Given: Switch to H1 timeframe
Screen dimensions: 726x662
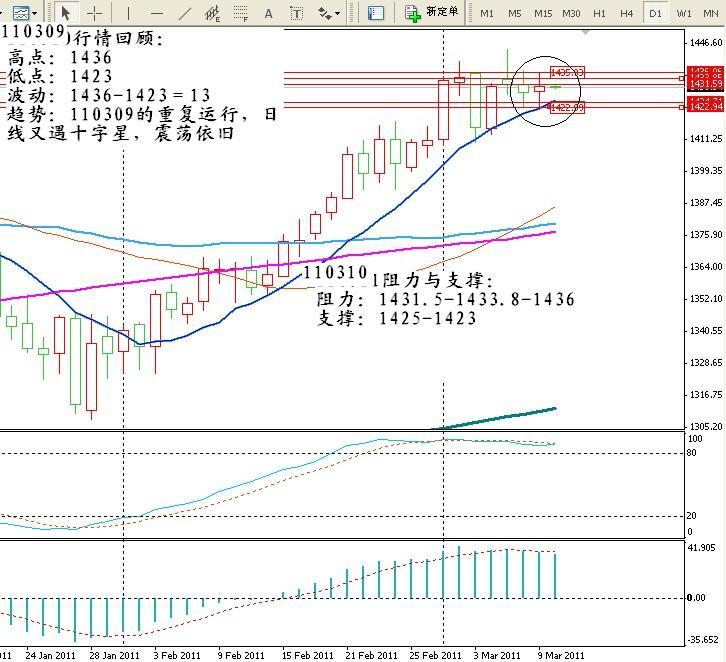Looking at the screenshot, I should 599,13.
